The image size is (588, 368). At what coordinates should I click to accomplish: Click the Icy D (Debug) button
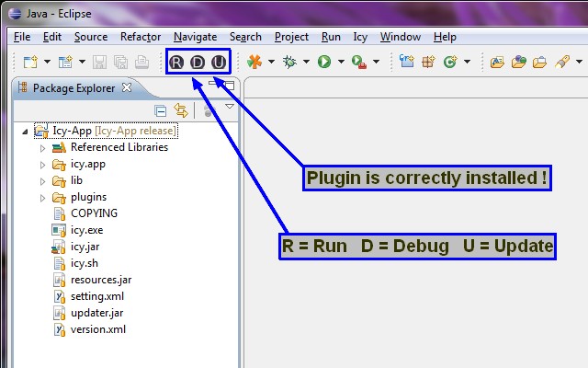coord(198,63)
